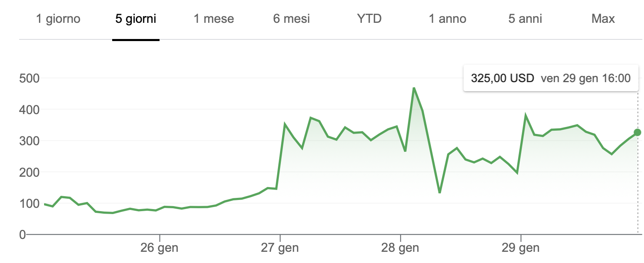Click the 200 value on the price axis
This screenshot has height=263, width=644.
tap(29, 172)
